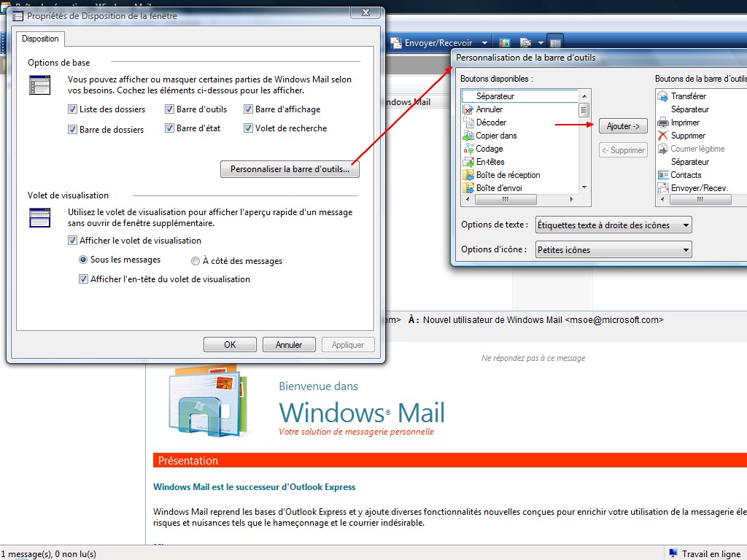Select the À côté des messages option

pos(195,261)
